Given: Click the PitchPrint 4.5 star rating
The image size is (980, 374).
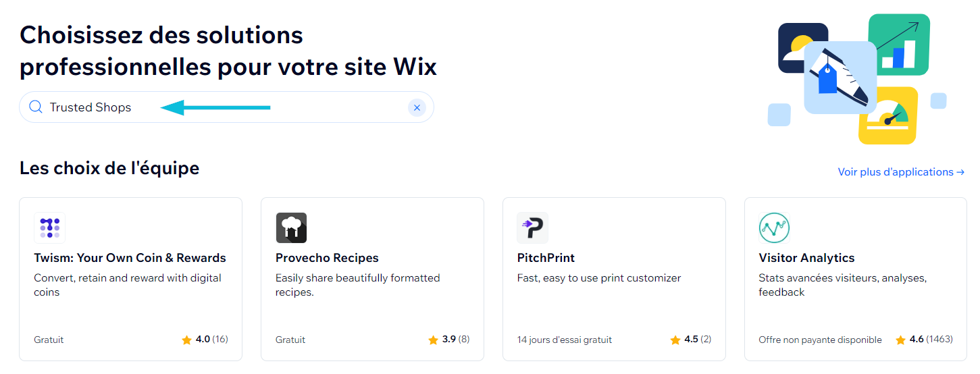Looking at the screenshot, I should pos(690,340).
